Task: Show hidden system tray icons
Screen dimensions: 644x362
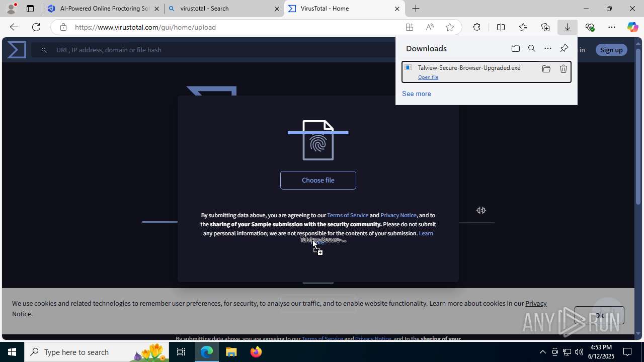Action: point(542,352)
